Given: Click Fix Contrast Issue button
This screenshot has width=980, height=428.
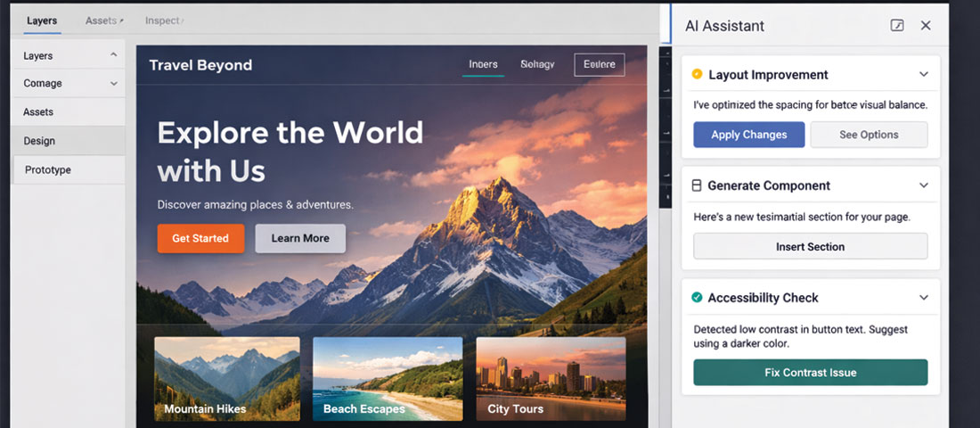Looking at the screenshot, I should click(810, 373).
